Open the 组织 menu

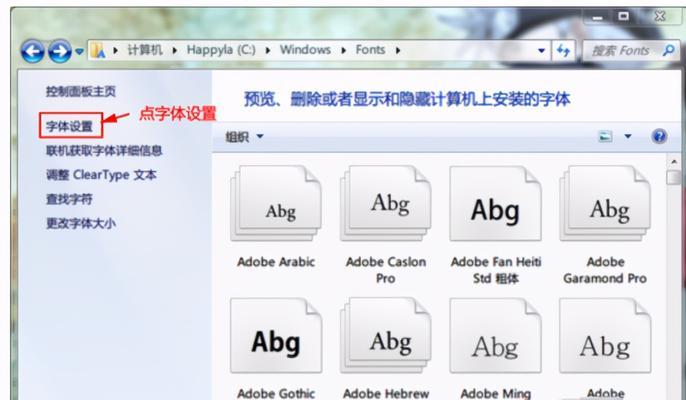pos(244,137)
